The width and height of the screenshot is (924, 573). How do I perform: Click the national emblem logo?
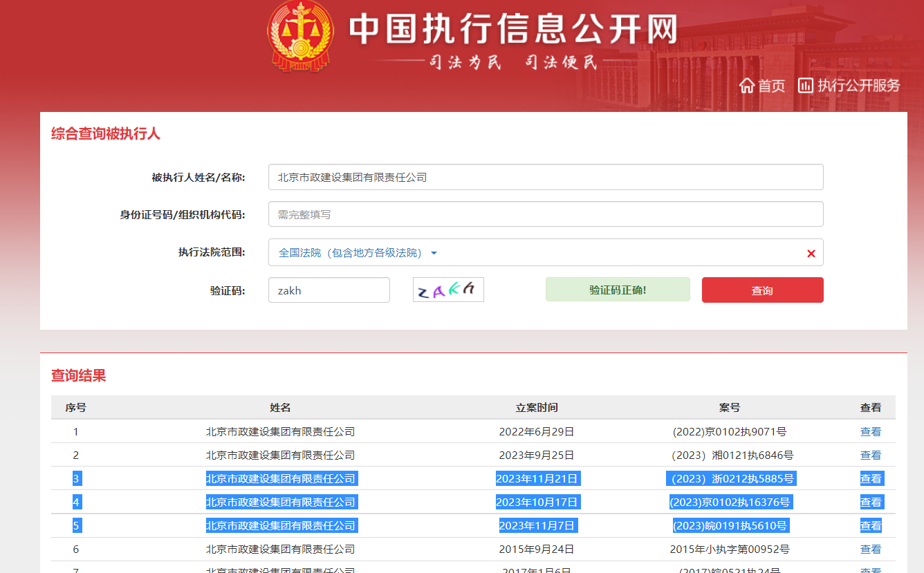point(301,36)
